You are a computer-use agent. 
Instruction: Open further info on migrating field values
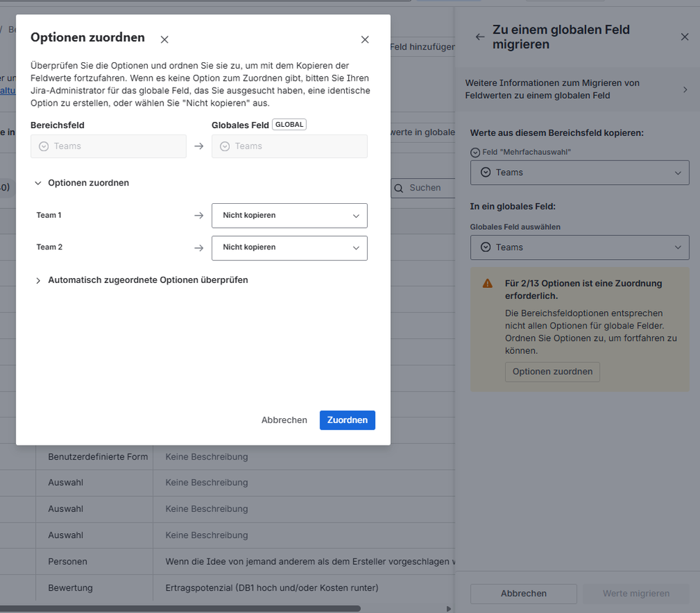coord(577,89)
